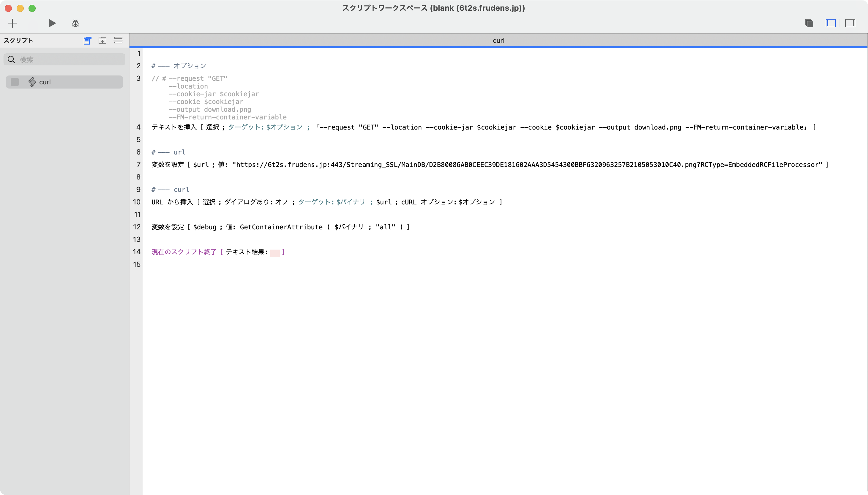
Task: Click the plus icon to create new script
Action: pos(12,23)
